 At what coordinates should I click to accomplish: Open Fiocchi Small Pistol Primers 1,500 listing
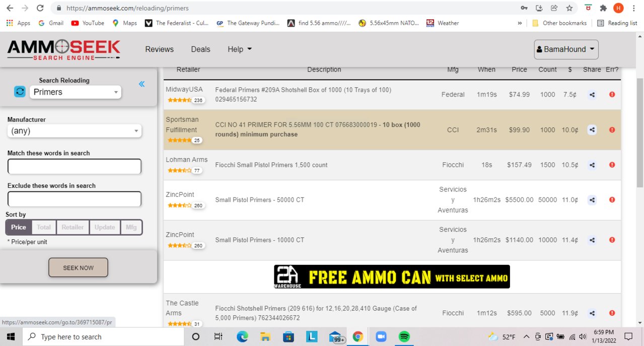pos(271,165)
